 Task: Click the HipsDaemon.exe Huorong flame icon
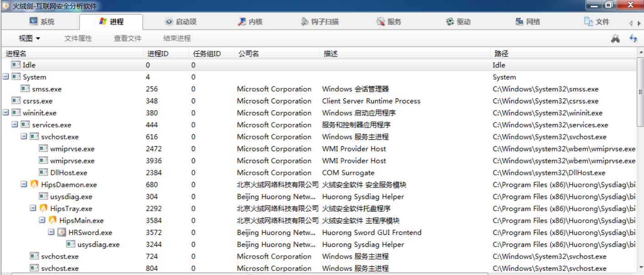point(34,184)
